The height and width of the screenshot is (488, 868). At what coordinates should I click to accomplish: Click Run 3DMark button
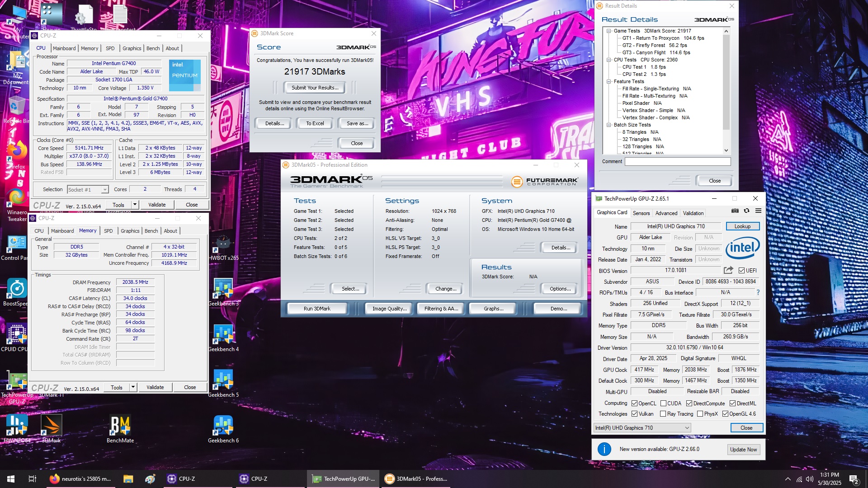coord(317,309)
